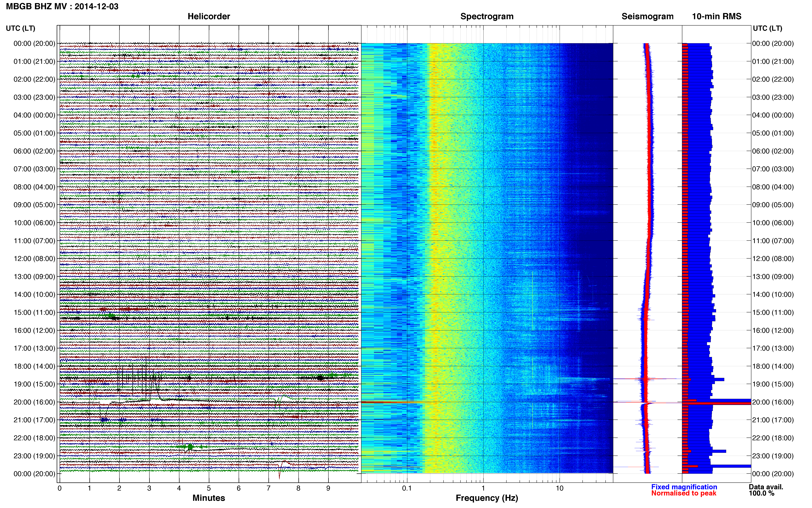This screenshot has width=812, height=508.
Task: Click frequency tick label '0.1'
Action: pos(407,488)
